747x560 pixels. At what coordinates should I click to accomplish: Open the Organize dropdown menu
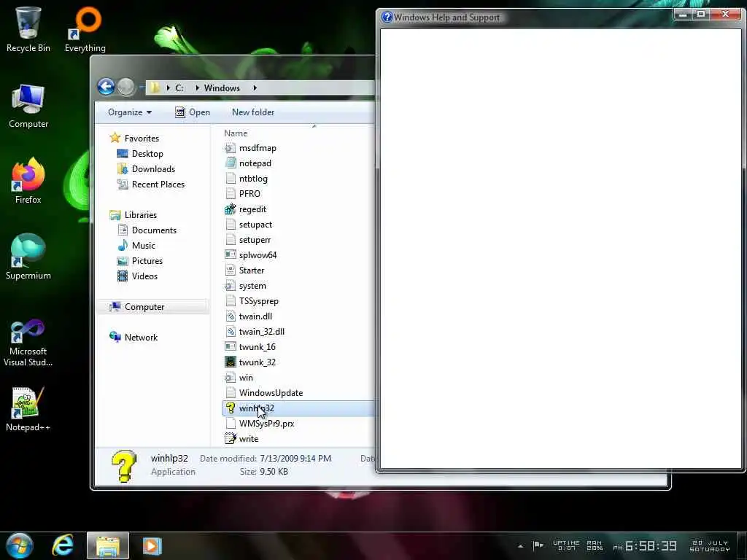(x=130, y=112)
